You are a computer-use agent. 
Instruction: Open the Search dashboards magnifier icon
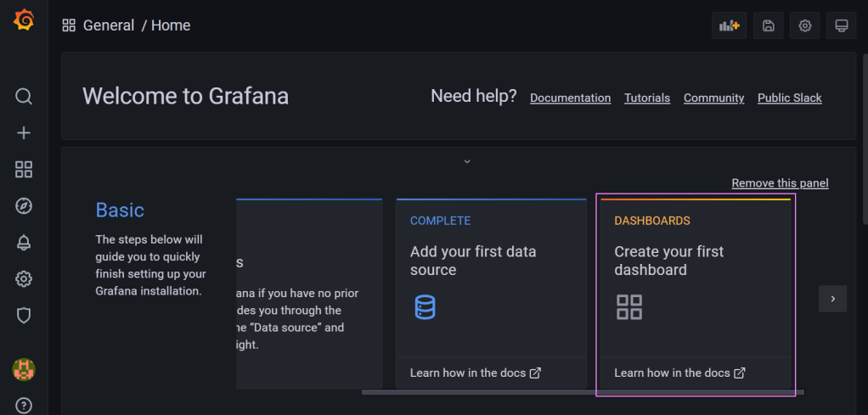(24, 97)
